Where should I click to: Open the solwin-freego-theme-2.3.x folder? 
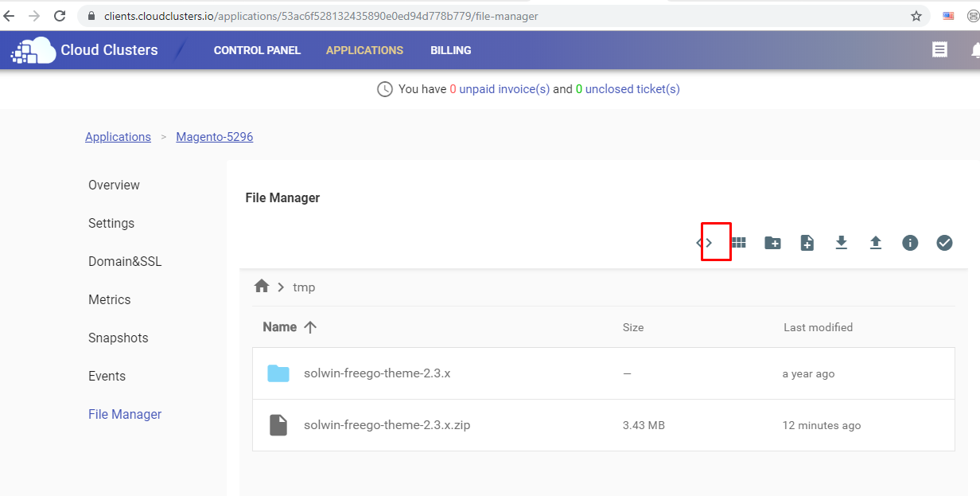click(377, 373)
